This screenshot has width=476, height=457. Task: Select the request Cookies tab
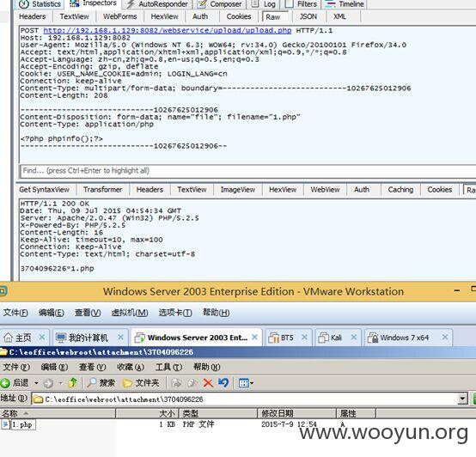click(x=239, y=16)
